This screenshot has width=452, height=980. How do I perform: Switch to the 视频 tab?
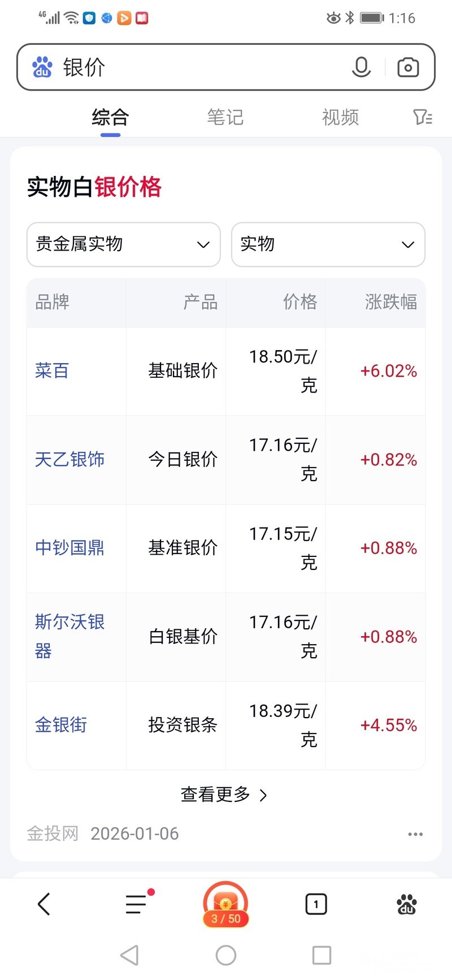(x=340, y=117)
